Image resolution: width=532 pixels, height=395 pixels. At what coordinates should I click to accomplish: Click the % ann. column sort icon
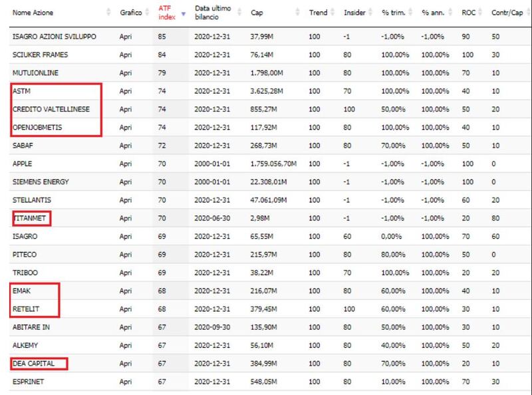450,12
